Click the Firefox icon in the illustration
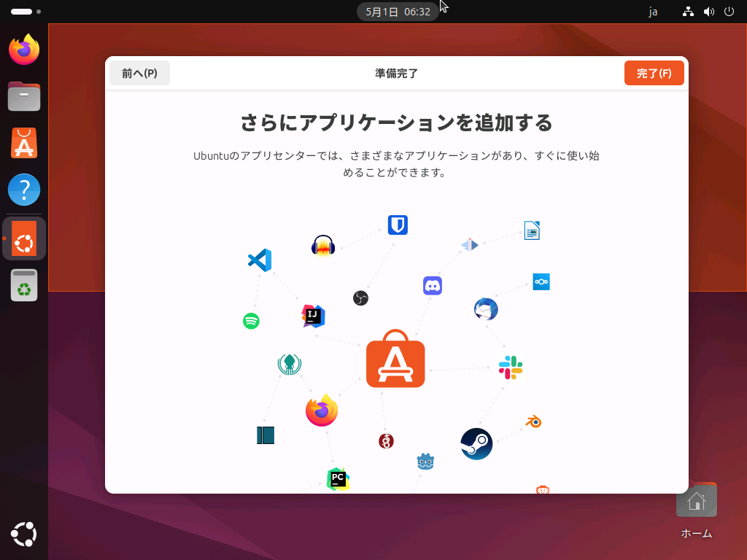 click(322, 411)
